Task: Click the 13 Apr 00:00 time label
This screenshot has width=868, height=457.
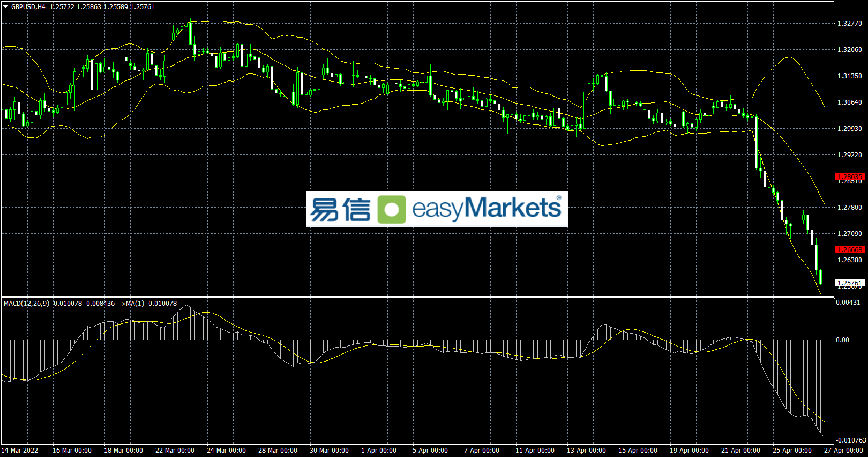Action: [586, 451]
